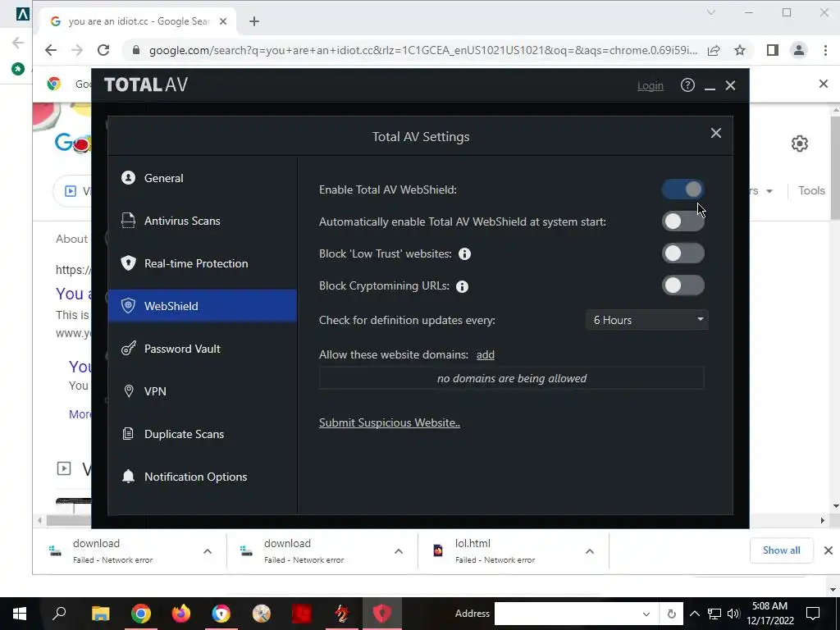This screenshot has width=840, height=630.
Task: Open Chrome tab search chevron
Action: coord(711,12)
